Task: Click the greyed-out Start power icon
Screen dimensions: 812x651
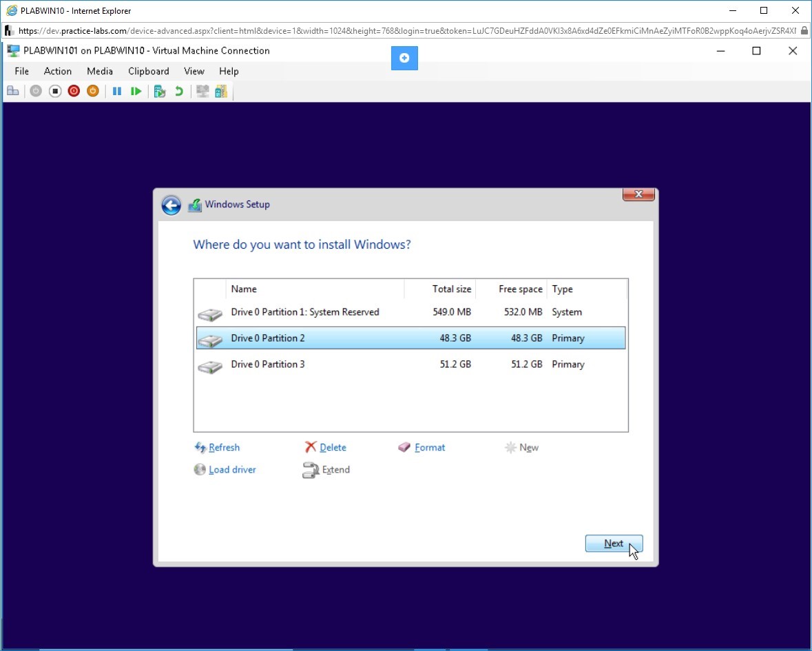Action: (36, 91)
